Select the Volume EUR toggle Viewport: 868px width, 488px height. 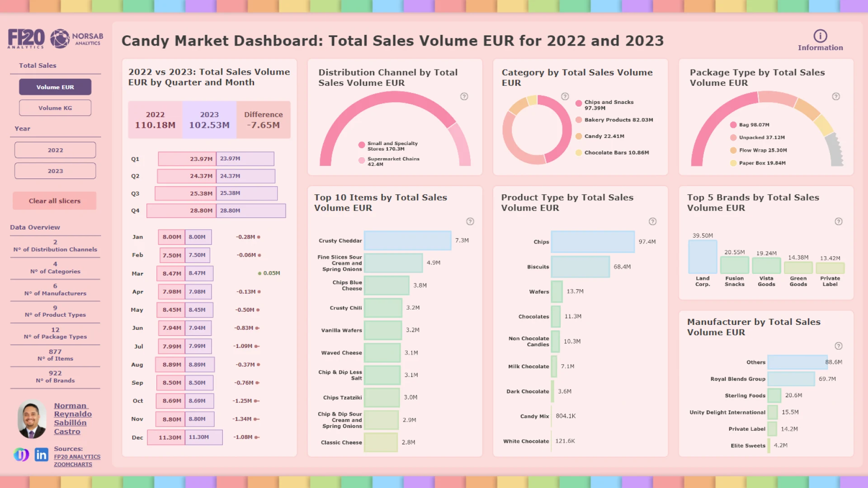coord(55,87)
